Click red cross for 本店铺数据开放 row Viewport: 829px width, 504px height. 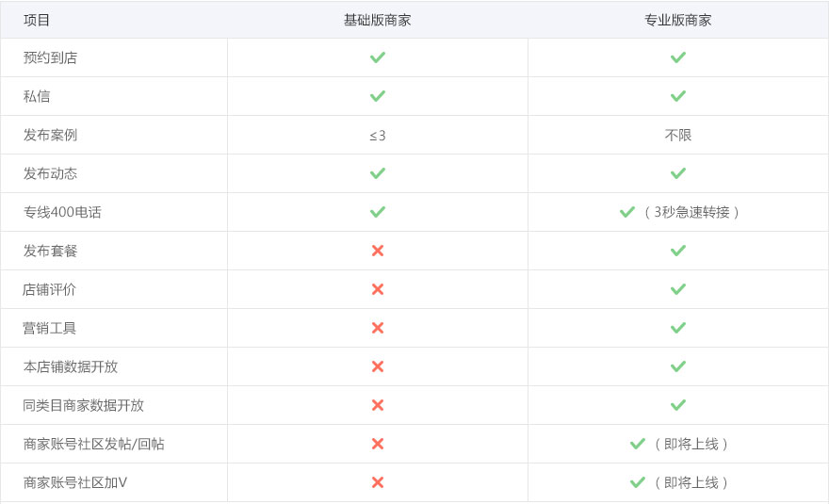click(378, 366)
